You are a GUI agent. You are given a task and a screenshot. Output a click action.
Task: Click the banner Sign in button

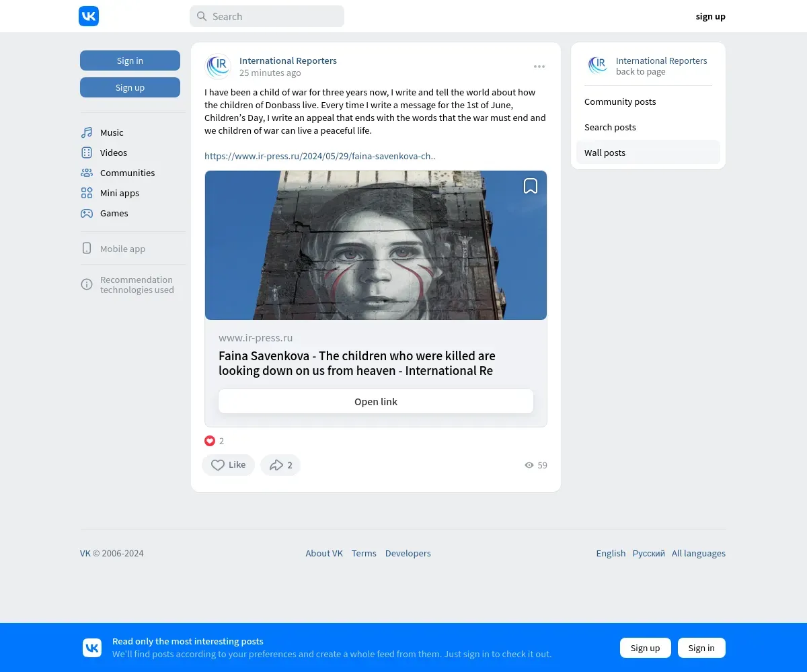tap(701, 648)
